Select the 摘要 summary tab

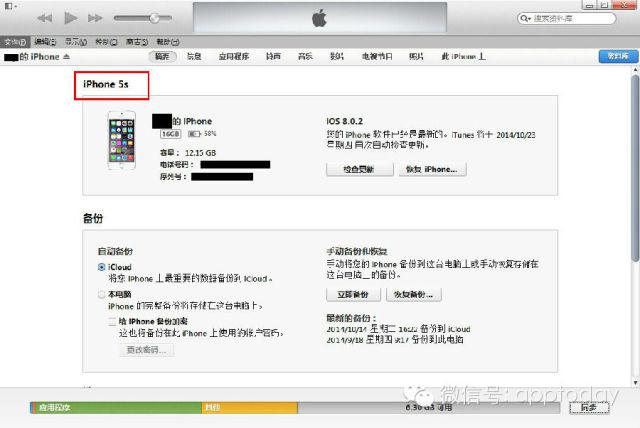coord(162,57)
